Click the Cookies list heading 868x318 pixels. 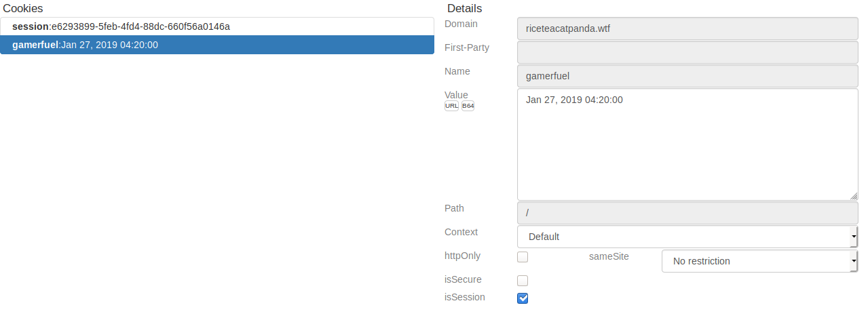coord(24,8)
